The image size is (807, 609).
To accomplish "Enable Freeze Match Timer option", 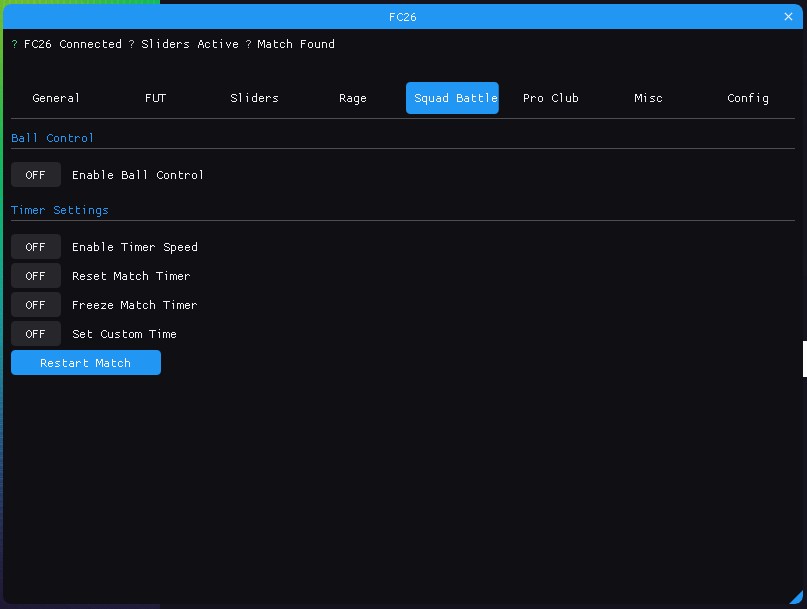I will [x=36, y=305].
